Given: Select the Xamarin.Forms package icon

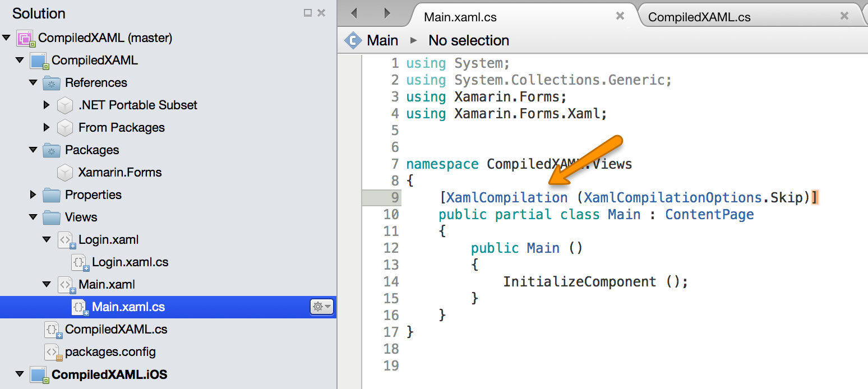Looking at the screenshot, I should [65, 172].
